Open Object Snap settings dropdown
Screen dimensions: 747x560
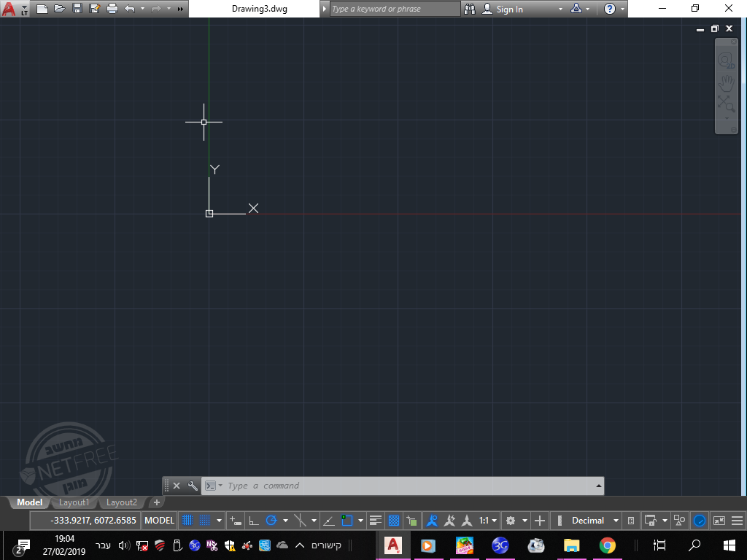point(360,521)
